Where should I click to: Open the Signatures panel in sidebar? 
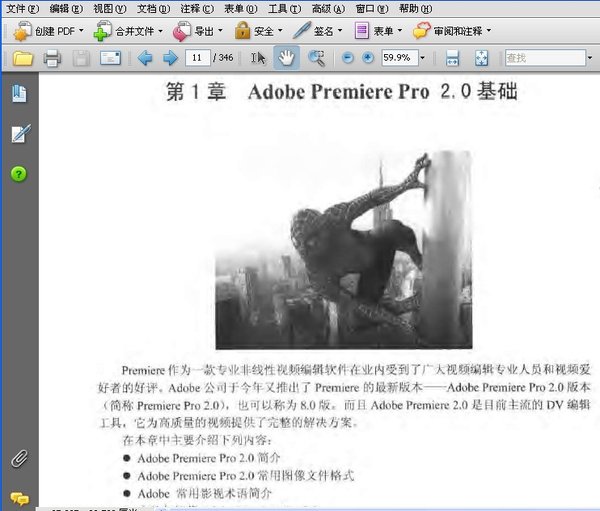tap(20, 133)
